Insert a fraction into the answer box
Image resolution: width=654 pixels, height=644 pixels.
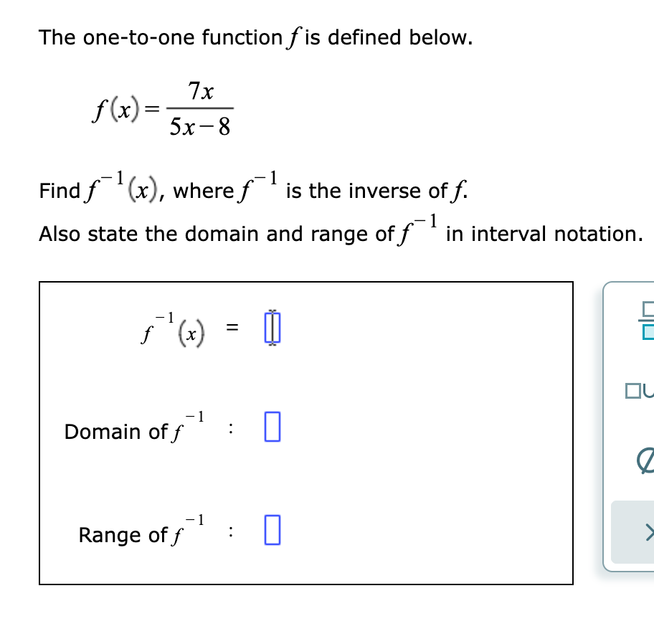click(x=648, y=321)
